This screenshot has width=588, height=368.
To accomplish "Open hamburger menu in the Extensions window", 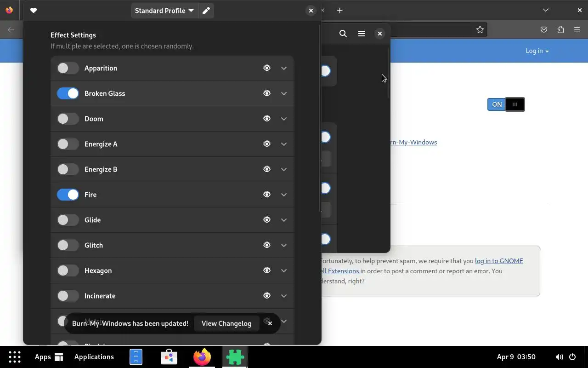I will coord(362,34).
